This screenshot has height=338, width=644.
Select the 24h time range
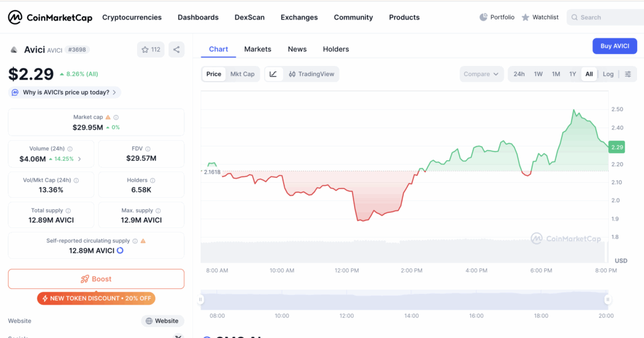(x=519, y=74)
